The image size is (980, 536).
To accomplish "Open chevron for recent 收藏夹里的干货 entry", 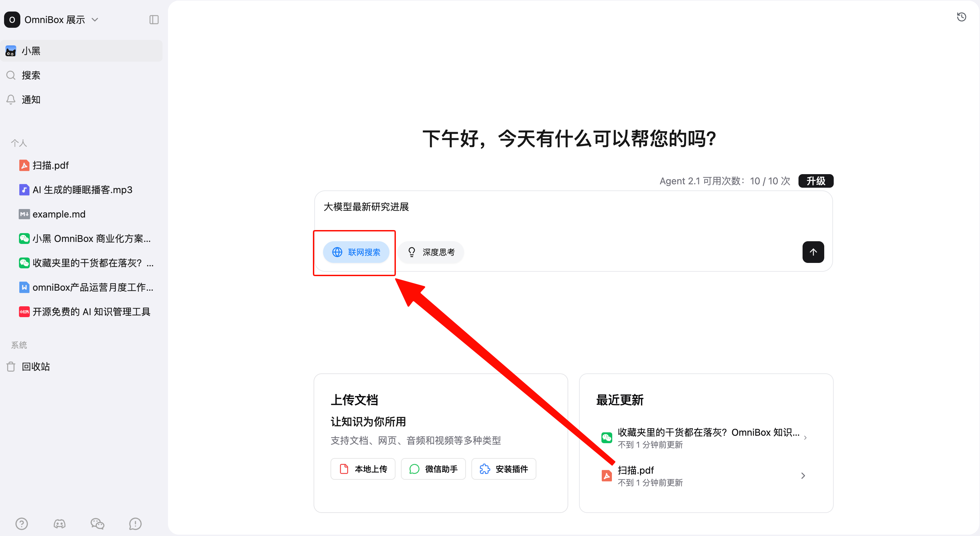I will point(805,437).
